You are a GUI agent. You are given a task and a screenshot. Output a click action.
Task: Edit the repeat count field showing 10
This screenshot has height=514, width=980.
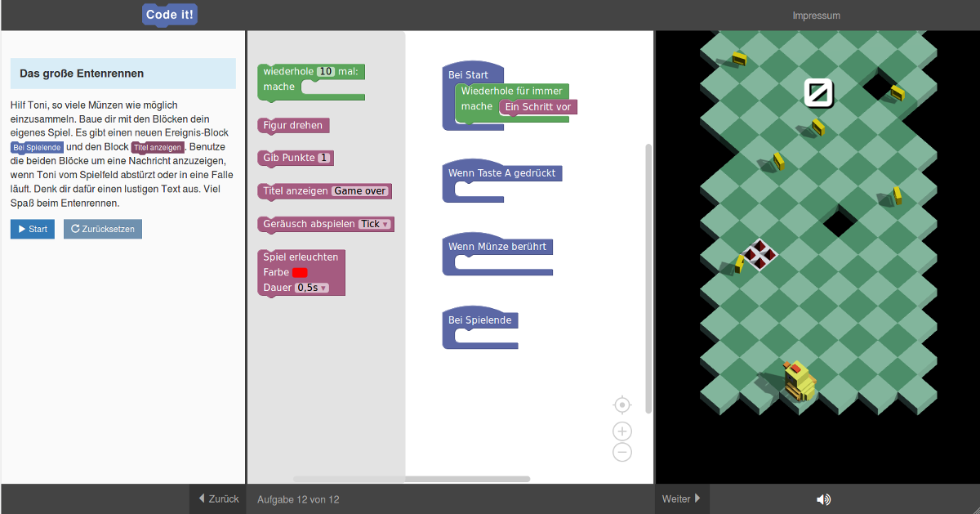326,72
